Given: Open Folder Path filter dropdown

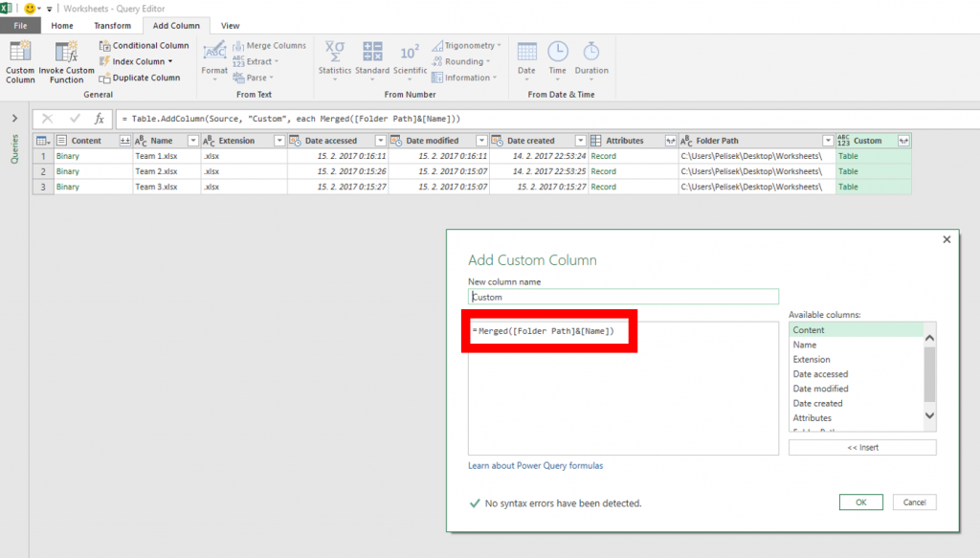Looking at the screenshot, I should [x=828, y=141].
